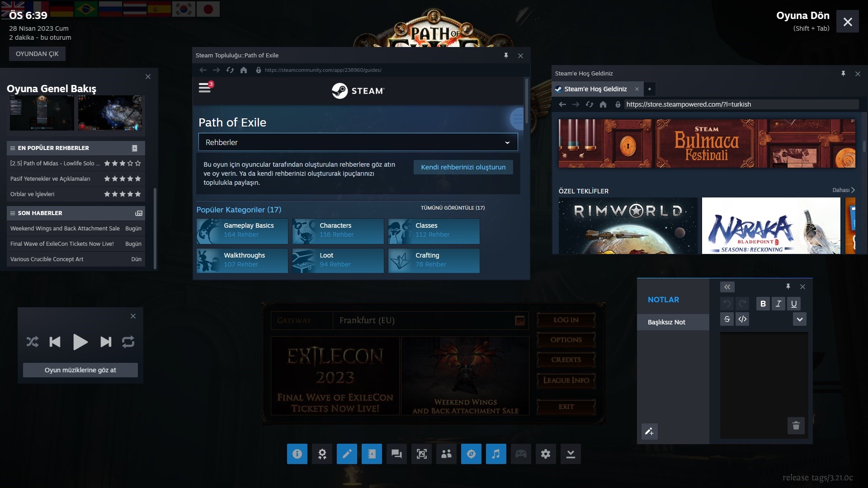This screenshot has height=488, width=868.
Task: Toggle the web browser compass icon in toolbar
Action: (471, 454)
